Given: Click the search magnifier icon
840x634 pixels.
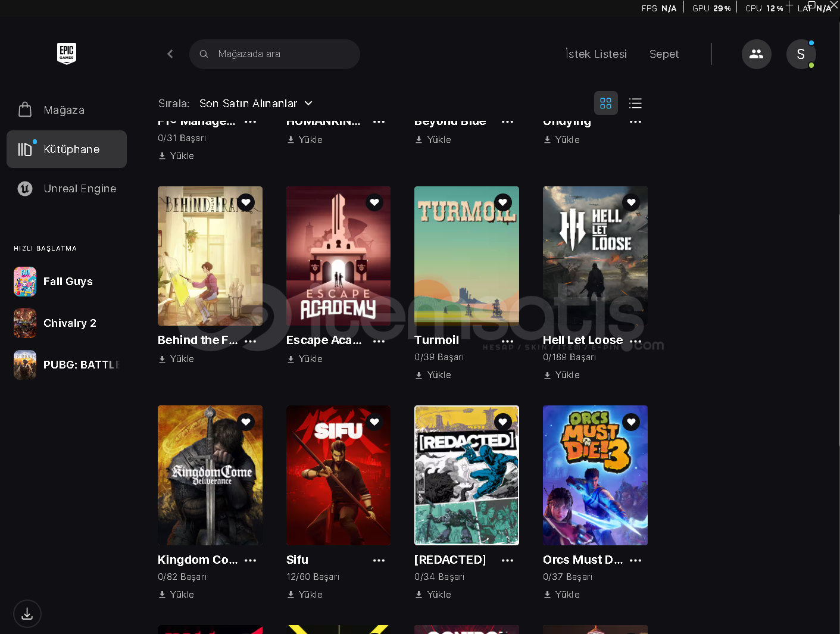Looking at the screenshot, I should [x=204, y=54].
